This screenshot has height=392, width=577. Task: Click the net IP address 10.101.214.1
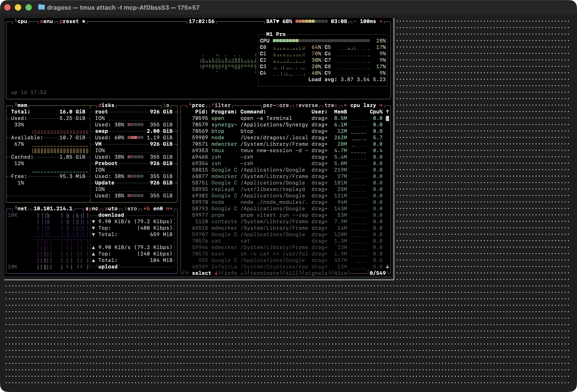click(53, 209)
